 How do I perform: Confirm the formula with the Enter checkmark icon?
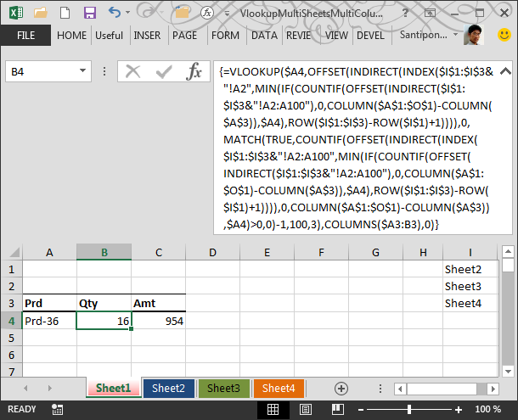(x=163, y=72)
